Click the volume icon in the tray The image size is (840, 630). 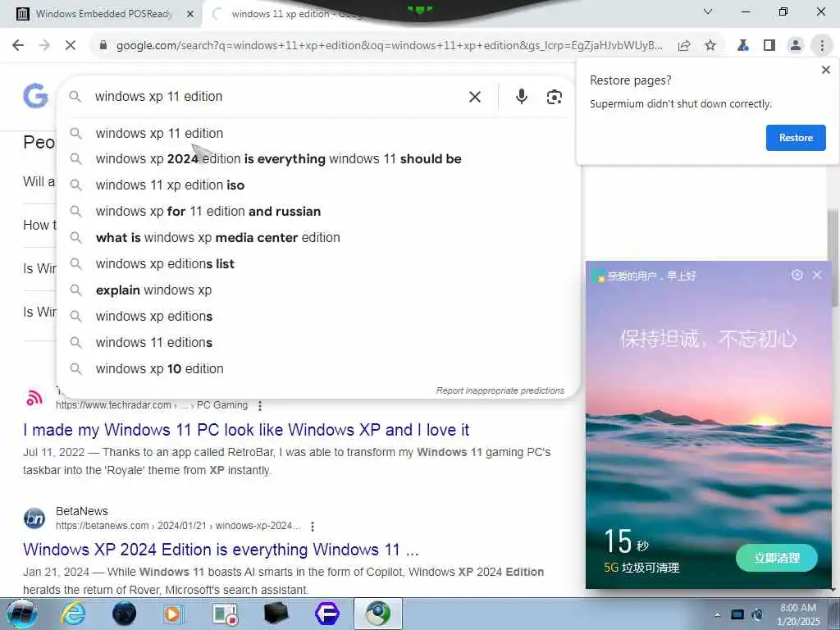tap(757, 614)
